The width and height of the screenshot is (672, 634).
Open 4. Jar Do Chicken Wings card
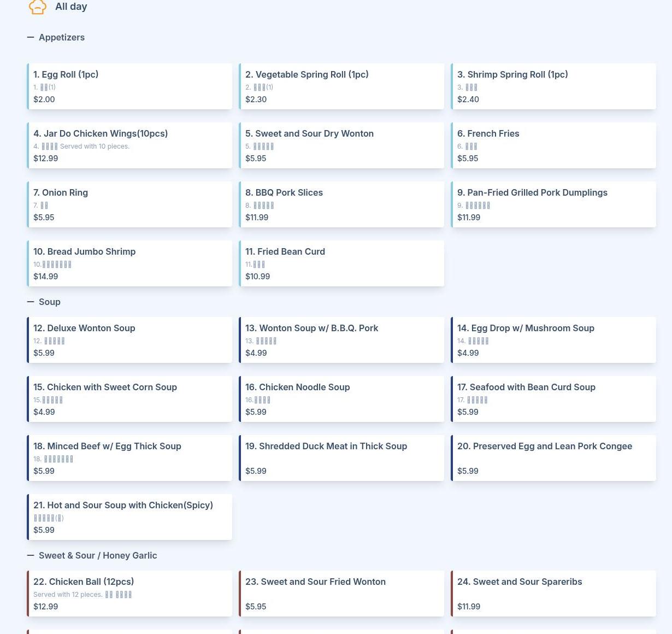pos(129,145)
